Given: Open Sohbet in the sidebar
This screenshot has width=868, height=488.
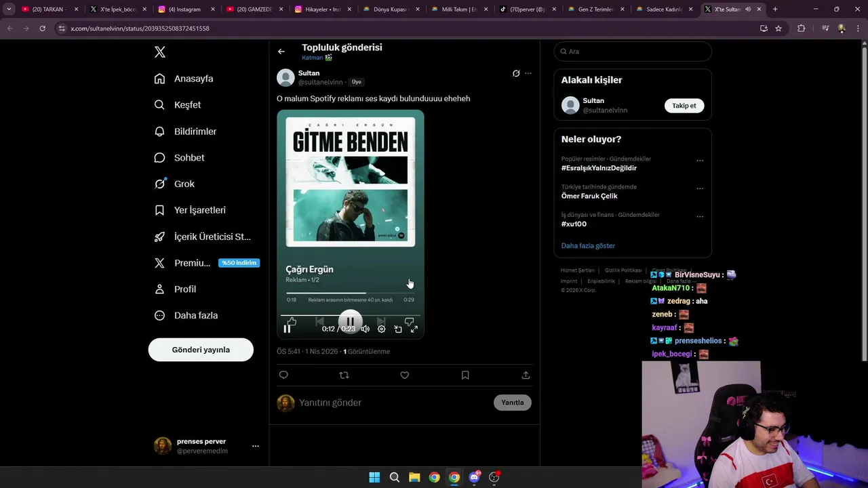Looking at the screenshot, I should pos(180,157).
